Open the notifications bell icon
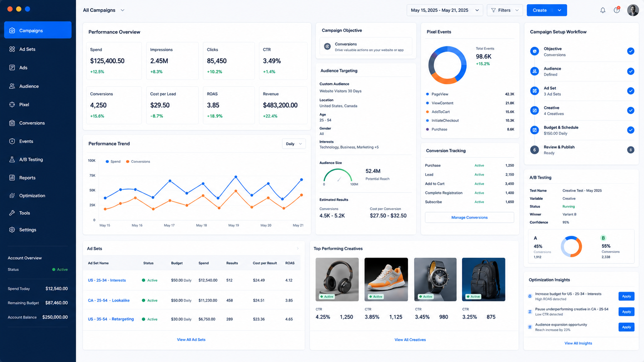The image size is (644, 362). [x=603, y=10]
